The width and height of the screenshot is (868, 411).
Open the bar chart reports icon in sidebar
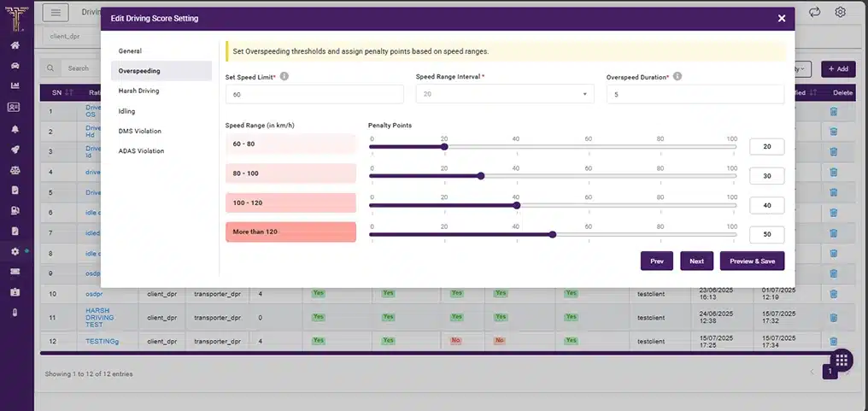[x=15, y=86]
